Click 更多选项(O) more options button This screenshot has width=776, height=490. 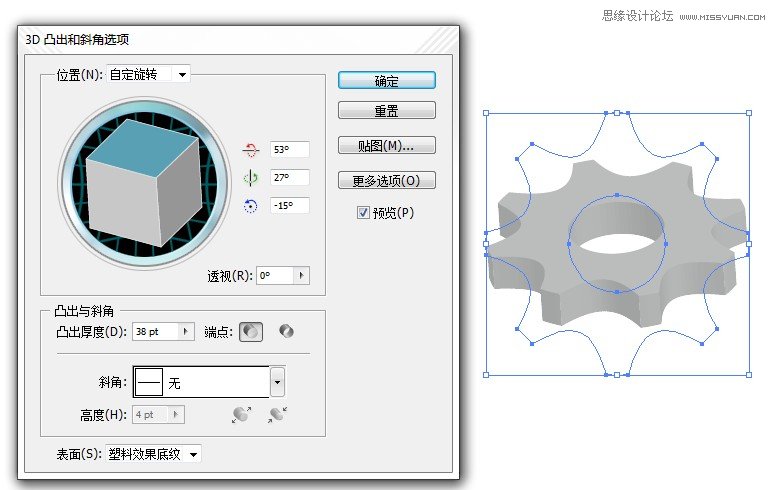[x=387, y=180]
